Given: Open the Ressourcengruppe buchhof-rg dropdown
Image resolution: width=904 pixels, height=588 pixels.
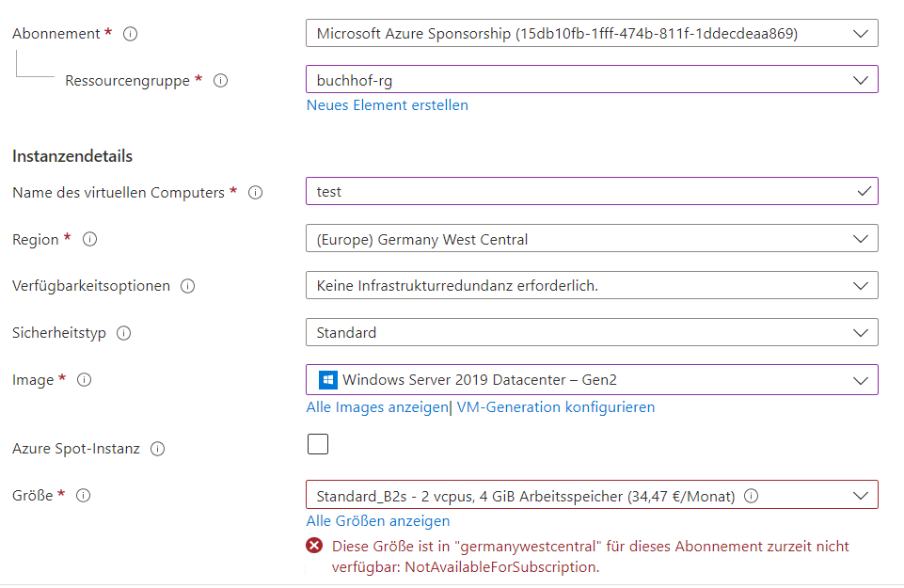Looking at the screenshot, I should tap(592, 80).
